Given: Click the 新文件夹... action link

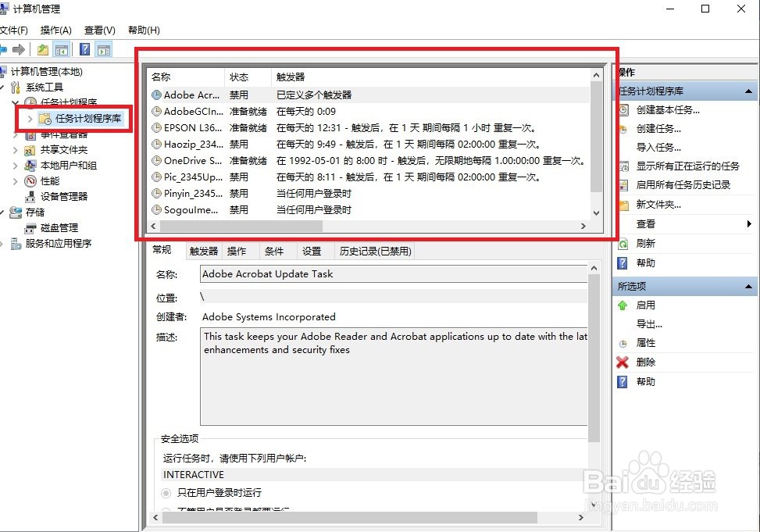Looking at the screenshot, I should tap(658, 205).
